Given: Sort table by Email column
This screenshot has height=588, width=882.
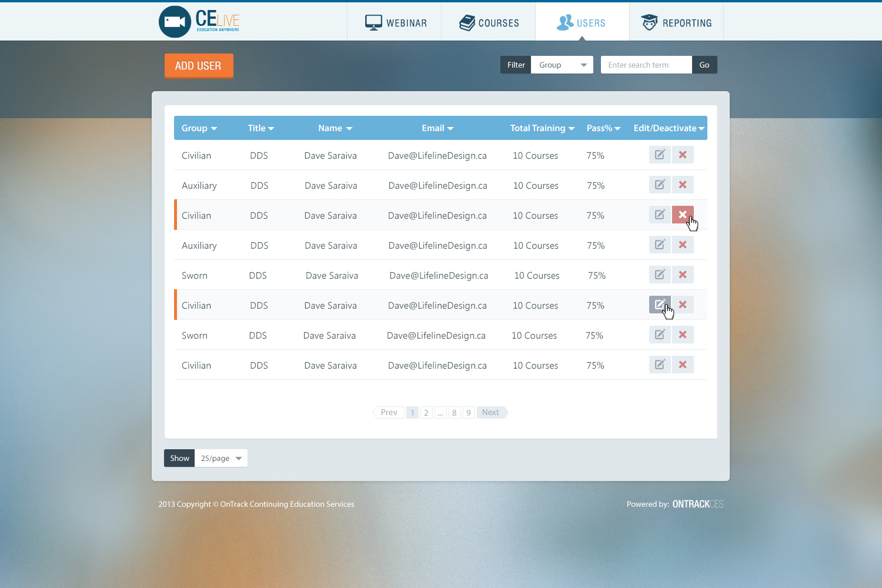Looking at the screenshot, I should (x=437, y=128).
